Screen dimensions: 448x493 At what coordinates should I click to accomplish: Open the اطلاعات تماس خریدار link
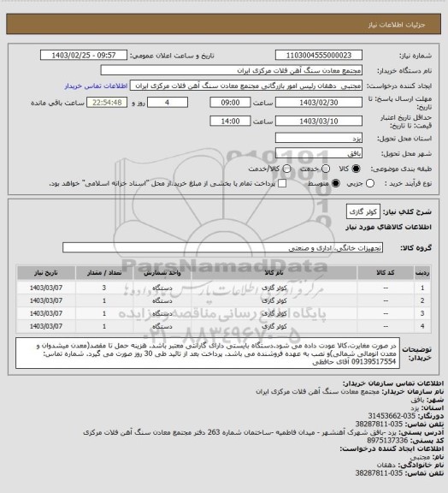tap(96, 86)
